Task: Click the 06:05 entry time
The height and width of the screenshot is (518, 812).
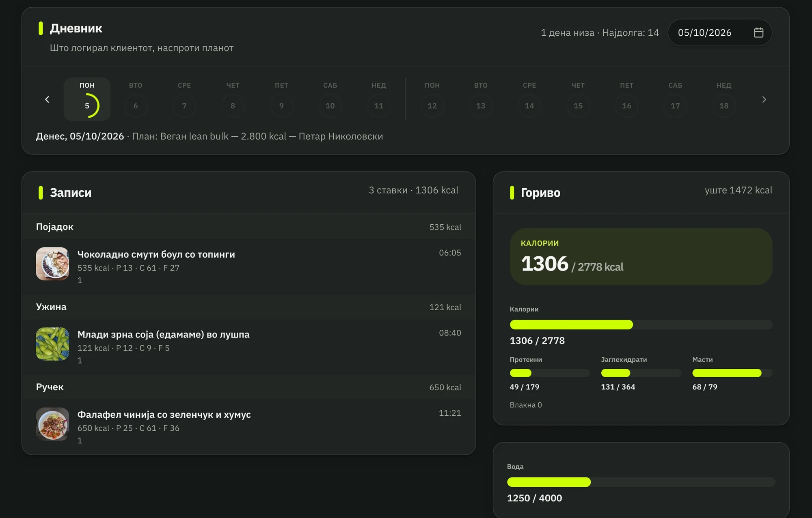Action: (x=450, y=253)
